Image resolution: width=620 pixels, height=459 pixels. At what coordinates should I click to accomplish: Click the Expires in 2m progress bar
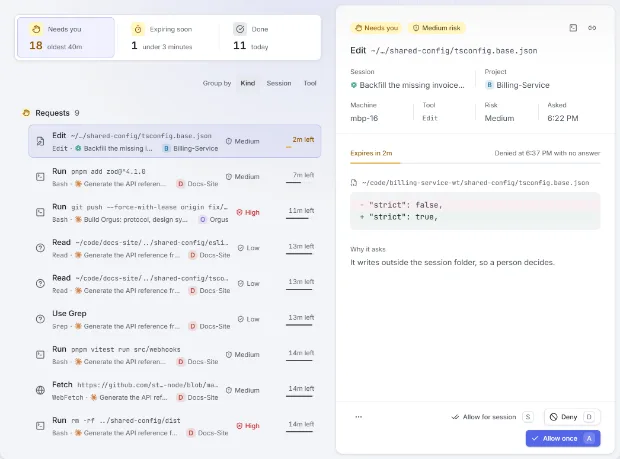[475, 163]
